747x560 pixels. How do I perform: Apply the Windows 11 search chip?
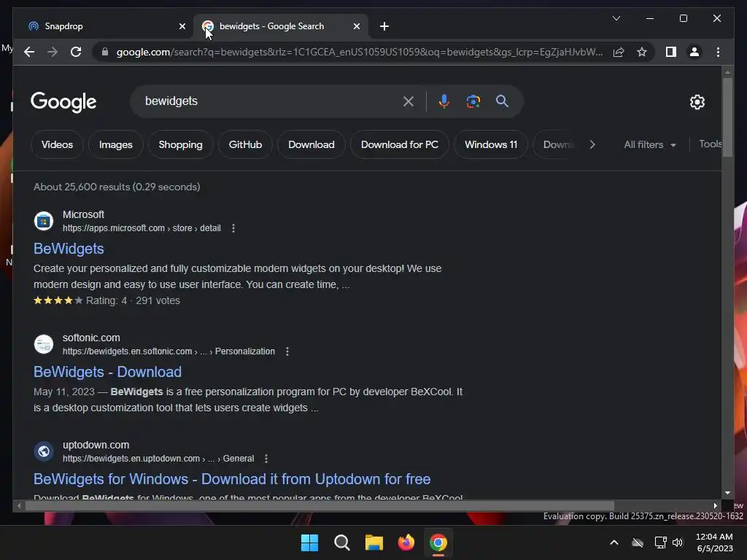(x=491, y=144)
